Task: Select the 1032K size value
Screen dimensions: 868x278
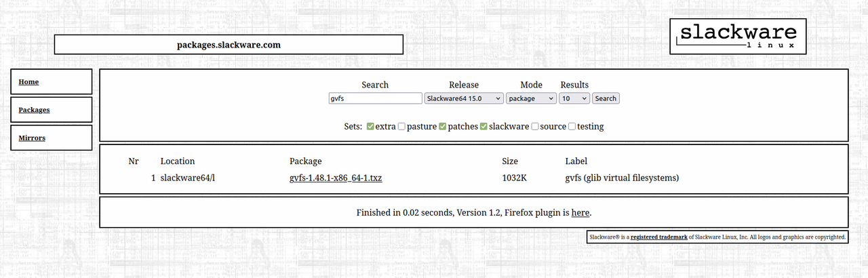Action: coord(515,178)
